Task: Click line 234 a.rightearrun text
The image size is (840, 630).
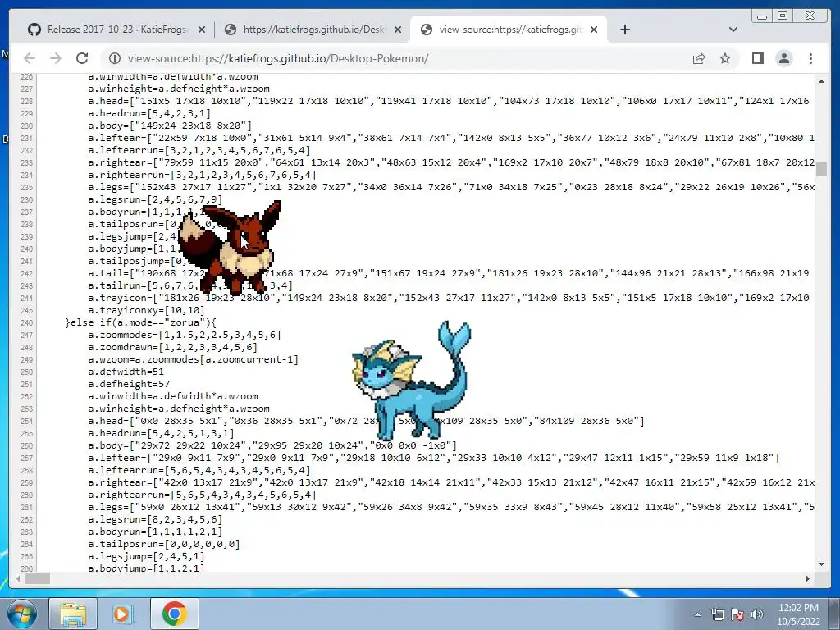Action: click(203, 176)
